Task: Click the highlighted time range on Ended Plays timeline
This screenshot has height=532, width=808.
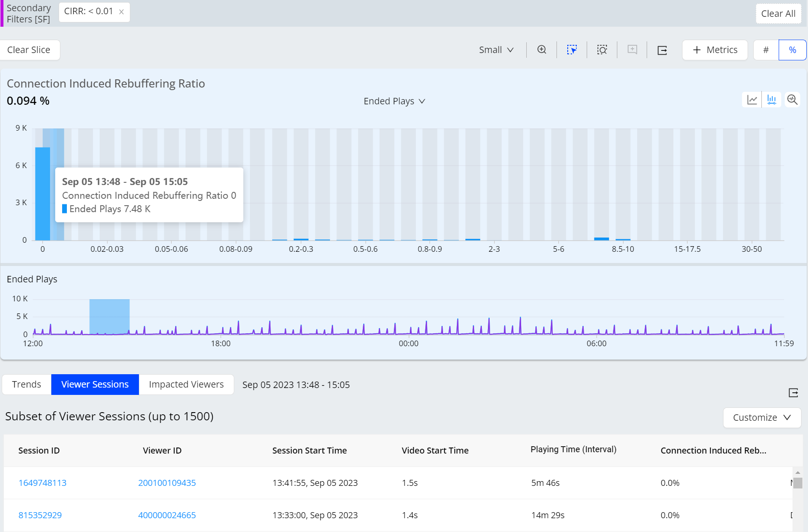Action: [x=109, y=316]
